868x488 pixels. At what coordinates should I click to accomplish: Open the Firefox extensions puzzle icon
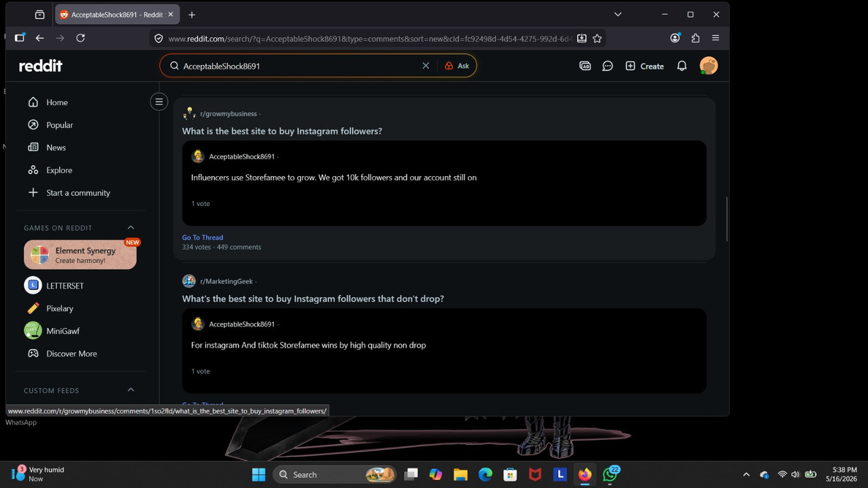point(695,38)
